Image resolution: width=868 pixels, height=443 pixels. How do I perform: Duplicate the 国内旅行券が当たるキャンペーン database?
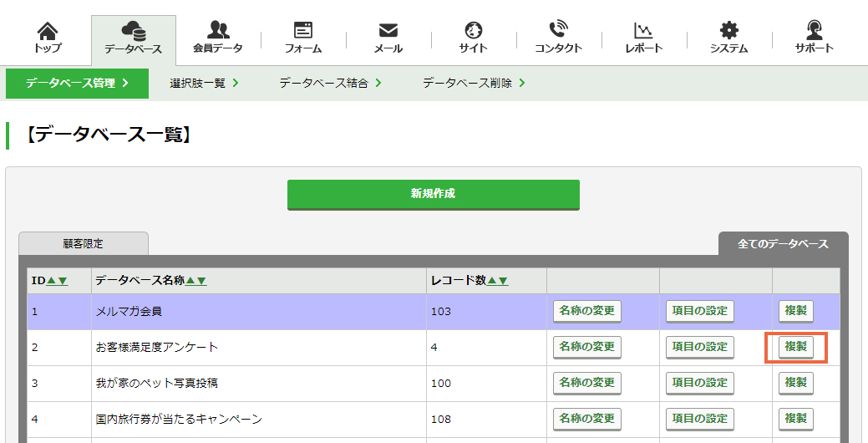796,420
